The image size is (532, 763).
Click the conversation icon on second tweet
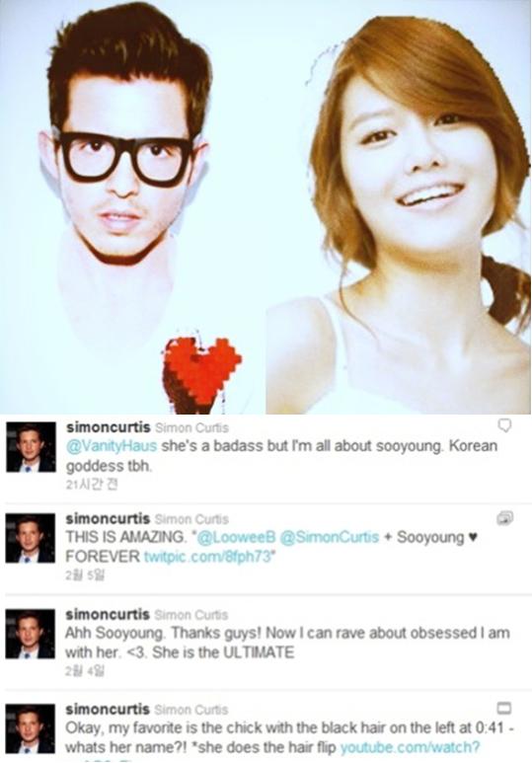click(504, 518)
